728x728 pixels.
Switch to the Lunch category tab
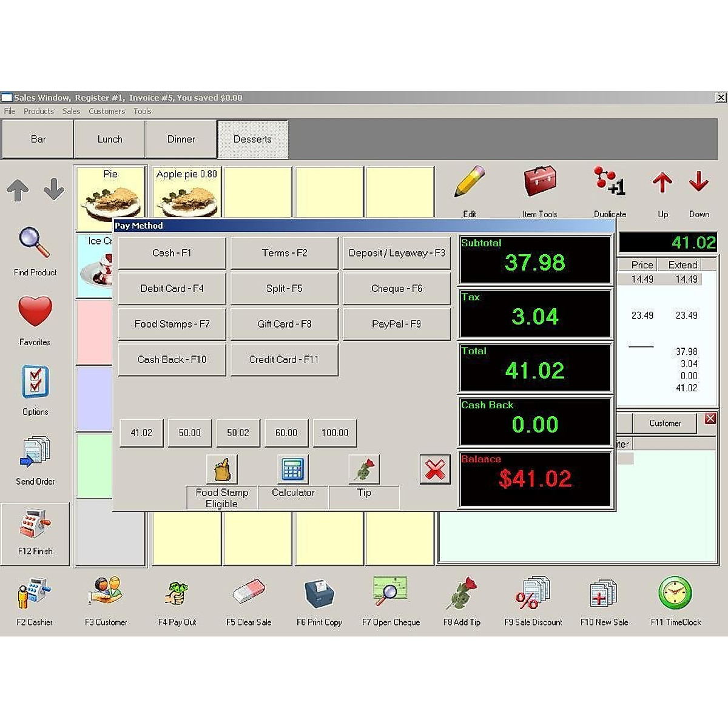[110, 139]
